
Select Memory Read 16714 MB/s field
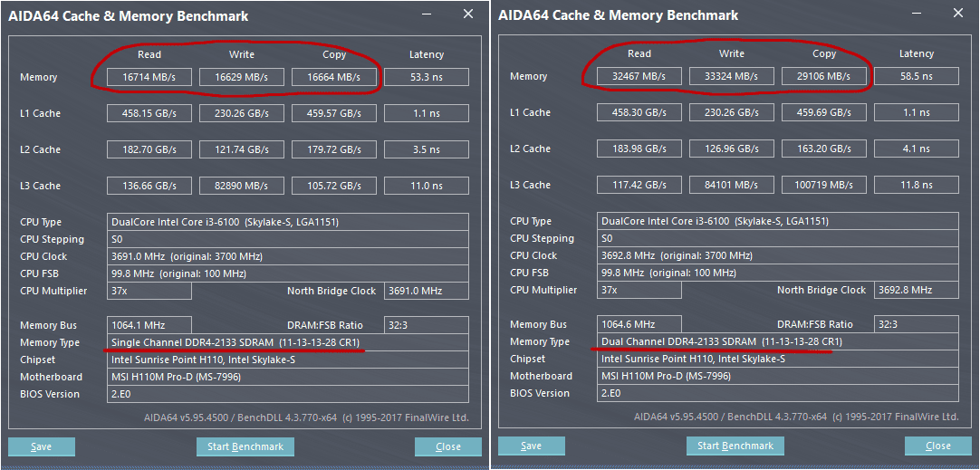150,78
